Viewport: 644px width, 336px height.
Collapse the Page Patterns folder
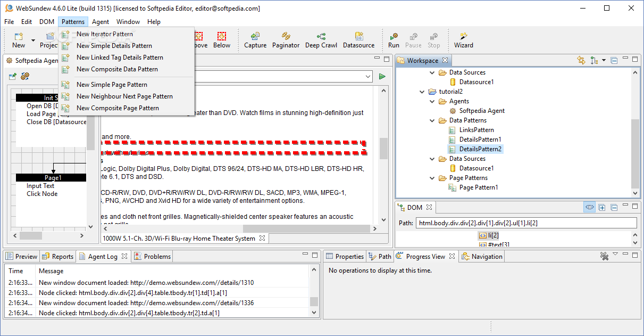point(432,178)
